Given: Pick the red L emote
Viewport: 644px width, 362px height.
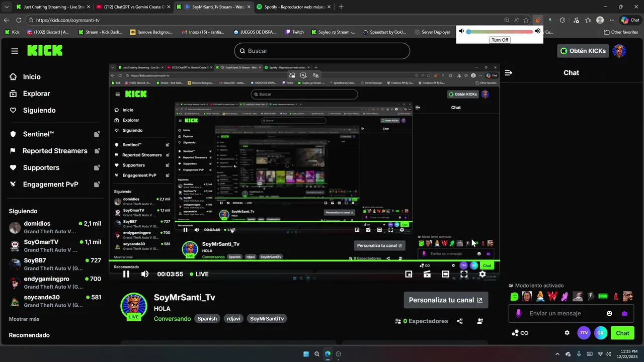Looking at the screenshot, I should click(x=615, y=297).
